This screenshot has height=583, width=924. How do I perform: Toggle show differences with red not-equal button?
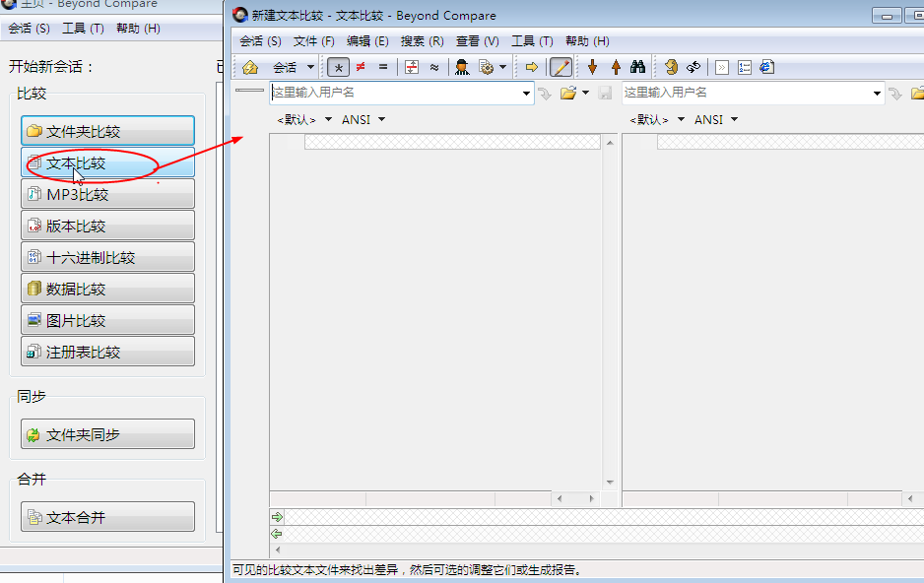361,67
